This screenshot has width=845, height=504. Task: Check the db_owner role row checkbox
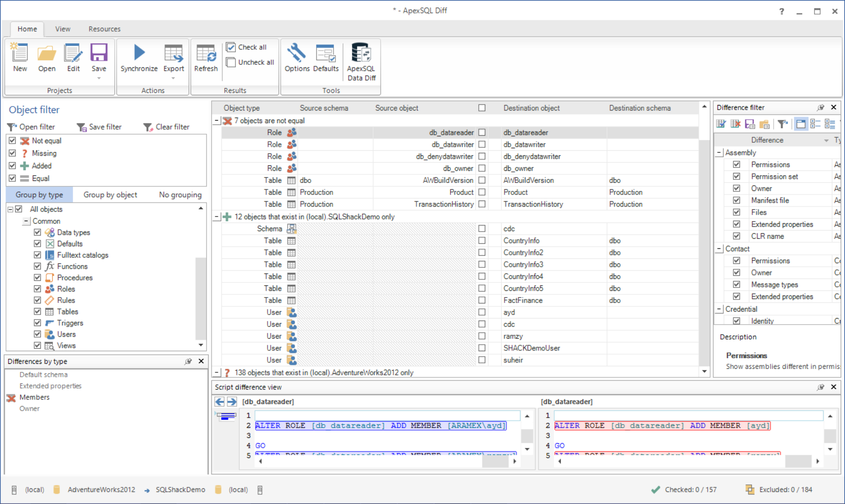tap(482, 168)
